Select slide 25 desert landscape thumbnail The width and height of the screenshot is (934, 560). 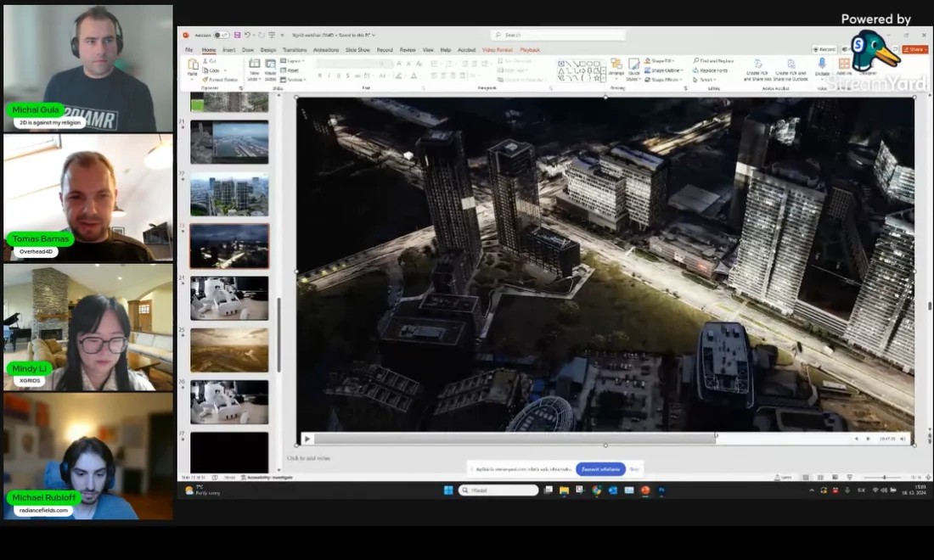229,350
